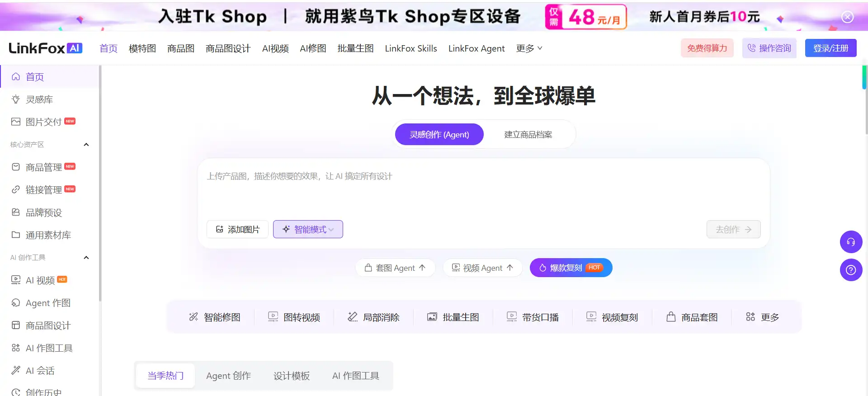Open 灵感库 lightbulb sidebar item
This screenshot has width=868, height=396.
click(50, 99)
